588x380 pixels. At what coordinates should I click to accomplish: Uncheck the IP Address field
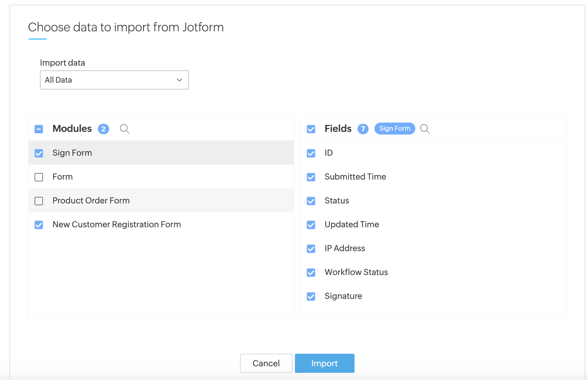(x=311, y=249)
